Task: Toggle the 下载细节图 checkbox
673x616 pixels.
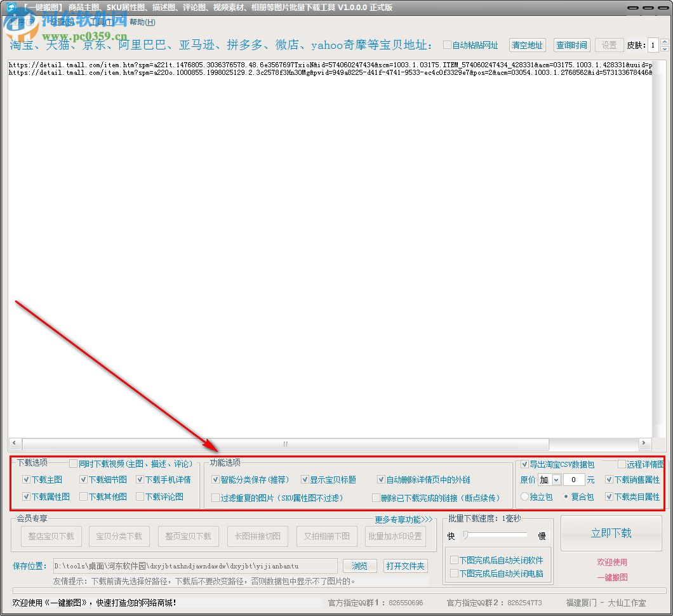Action: 83,480
